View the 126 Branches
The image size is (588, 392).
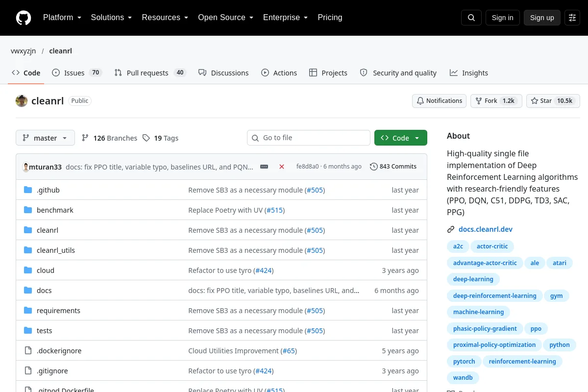[109, 138]
